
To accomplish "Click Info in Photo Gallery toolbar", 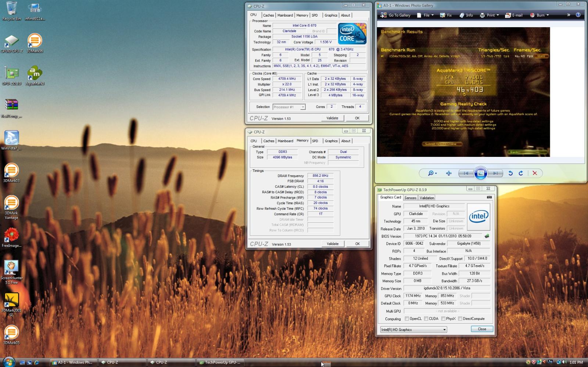I will [x=466, y=15].
